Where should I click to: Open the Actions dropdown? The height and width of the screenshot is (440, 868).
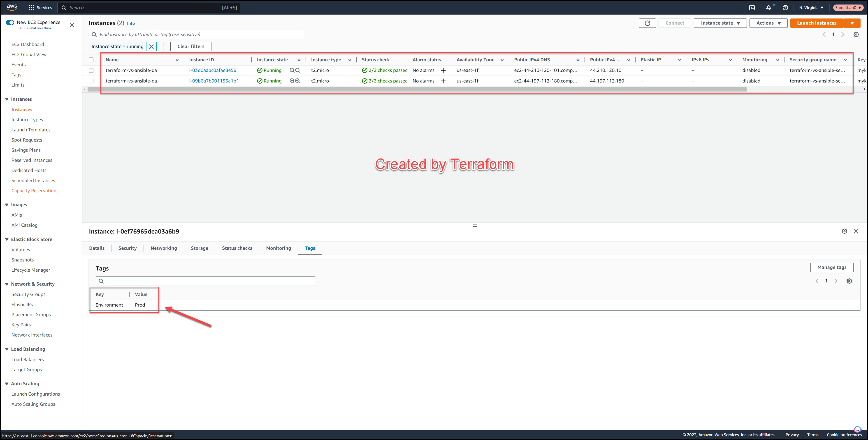point(768,23)
